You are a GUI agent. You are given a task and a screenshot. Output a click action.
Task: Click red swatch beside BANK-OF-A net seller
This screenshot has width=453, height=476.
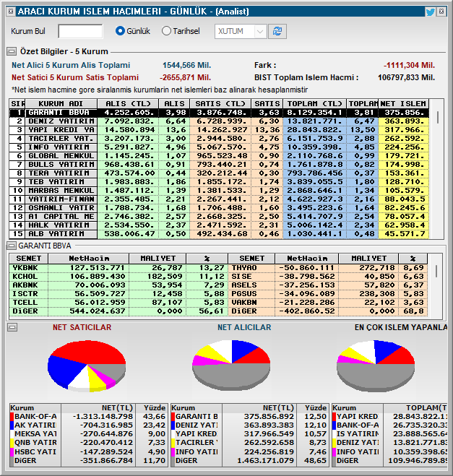(12, 417)
